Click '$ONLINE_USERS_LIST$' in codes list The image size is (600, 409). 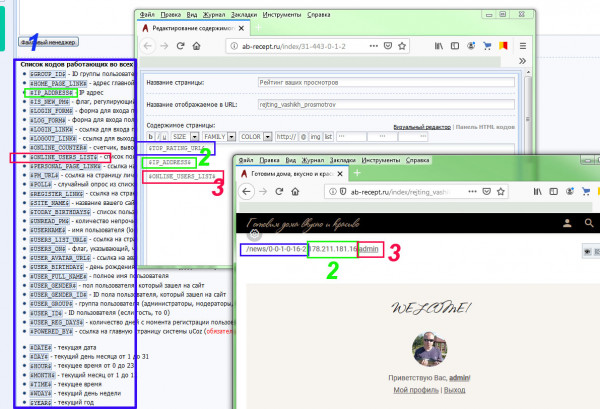[x=64, y=157]
